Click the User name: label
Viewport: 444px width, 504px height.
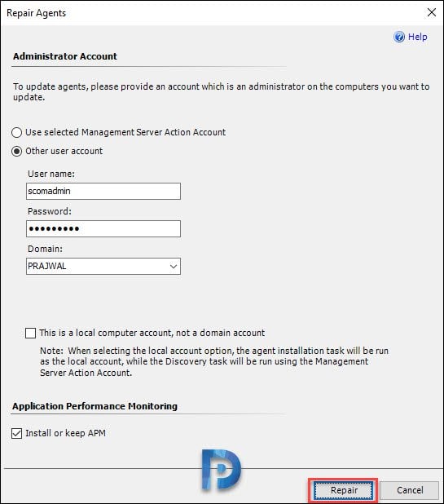(51, 174)
